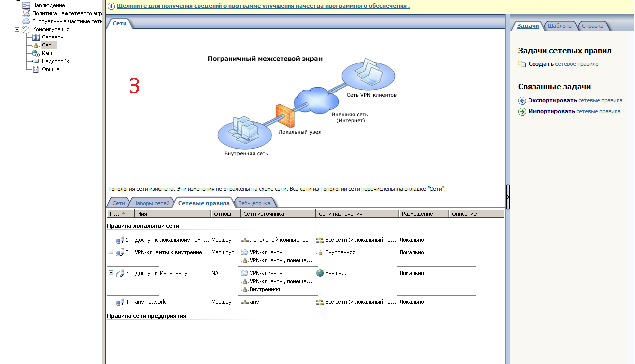Switch to the Шаблоны tab
Image resolution: width=635 pixels, height=364 pixels.
click(560, 26)
